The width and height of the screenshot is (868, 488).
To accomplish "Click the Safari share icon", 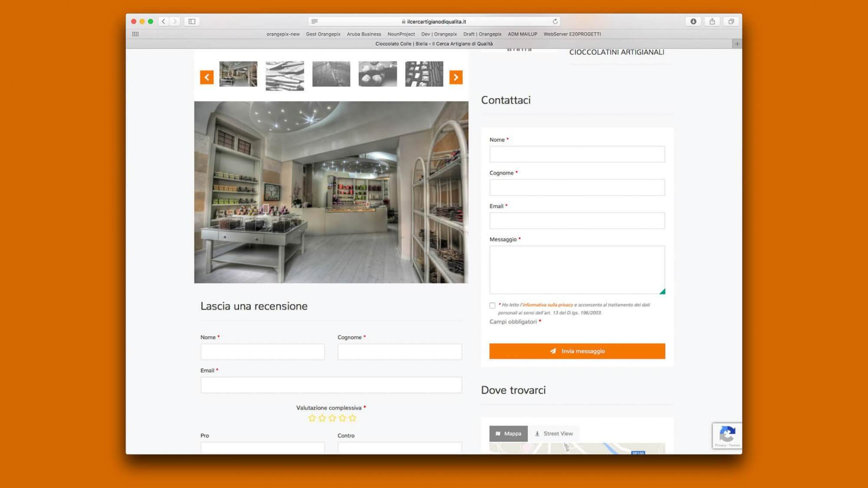I will 712,21.
